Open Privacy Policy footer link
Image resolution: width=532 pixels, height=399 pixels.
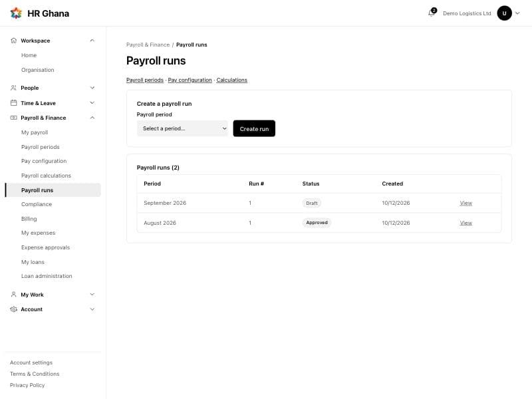[27, 385]
